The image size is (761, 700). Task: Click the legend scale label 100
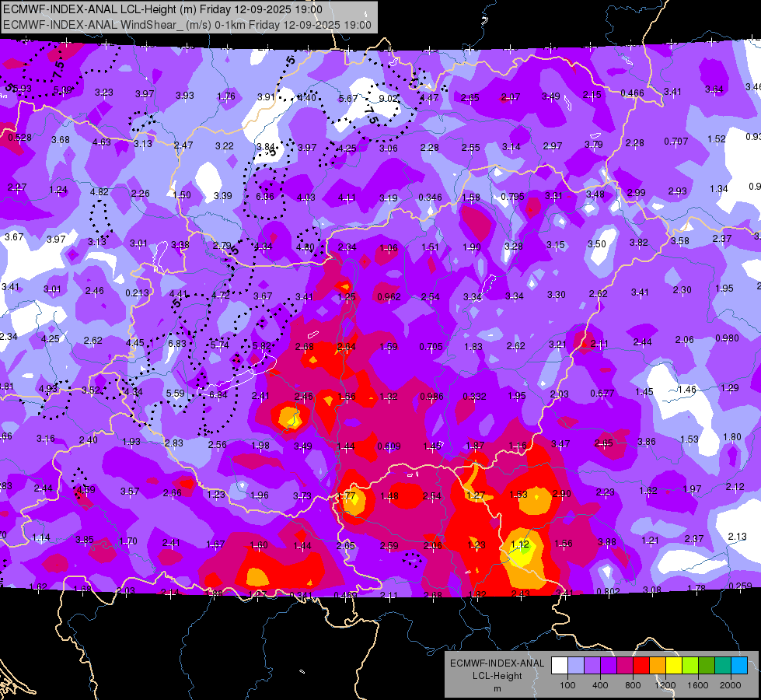point(567,685)
